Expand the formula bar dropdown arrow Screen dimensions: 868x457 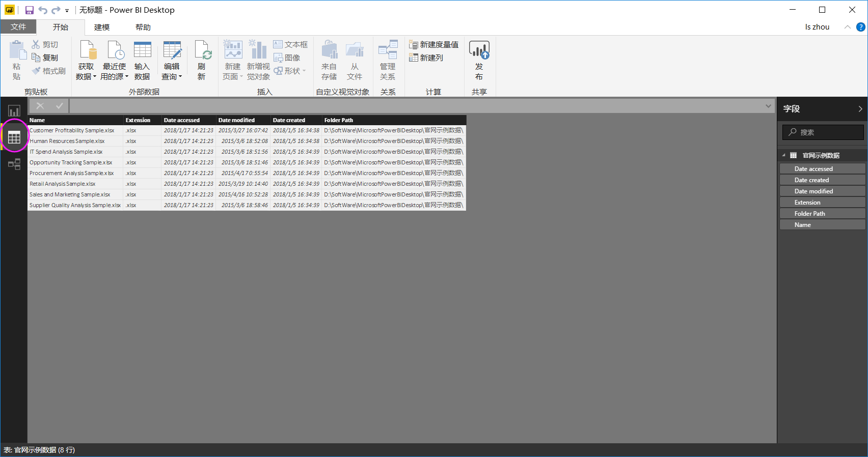(768, 106)
